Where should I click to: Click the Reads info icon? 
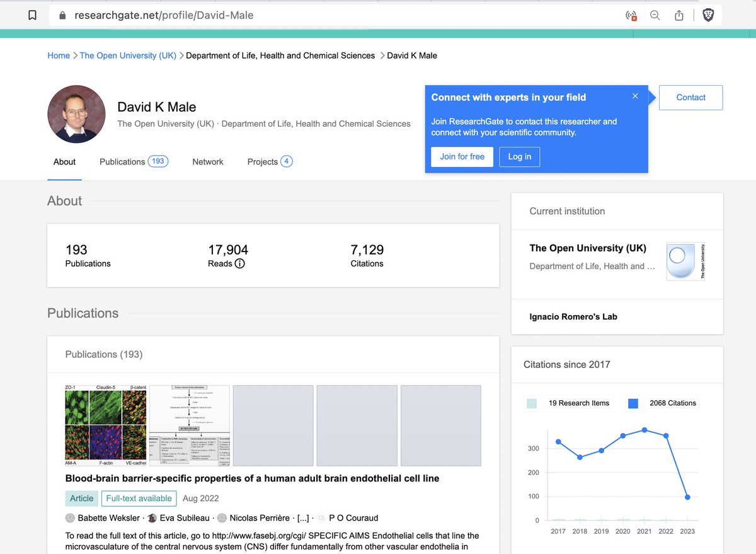click(239, 263)
